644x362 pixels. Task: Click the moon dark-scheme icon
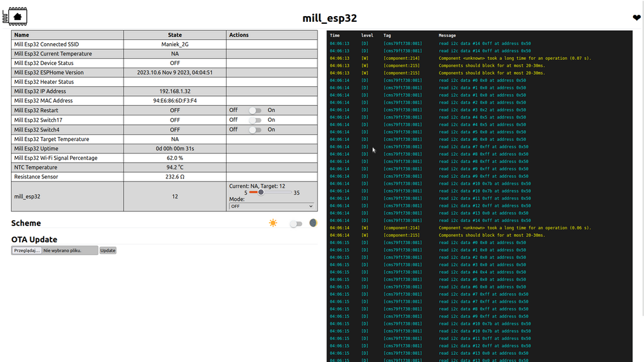[313, 223]
